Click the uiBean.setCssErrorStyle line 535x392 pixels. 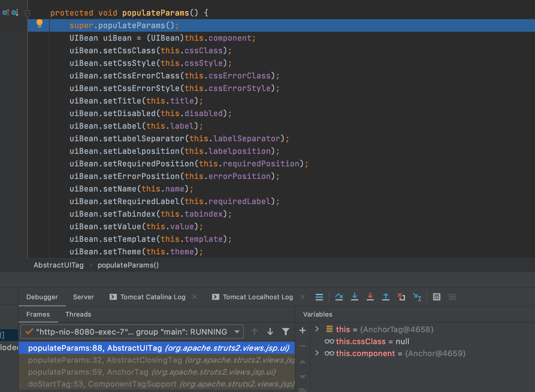pos(175,88)
